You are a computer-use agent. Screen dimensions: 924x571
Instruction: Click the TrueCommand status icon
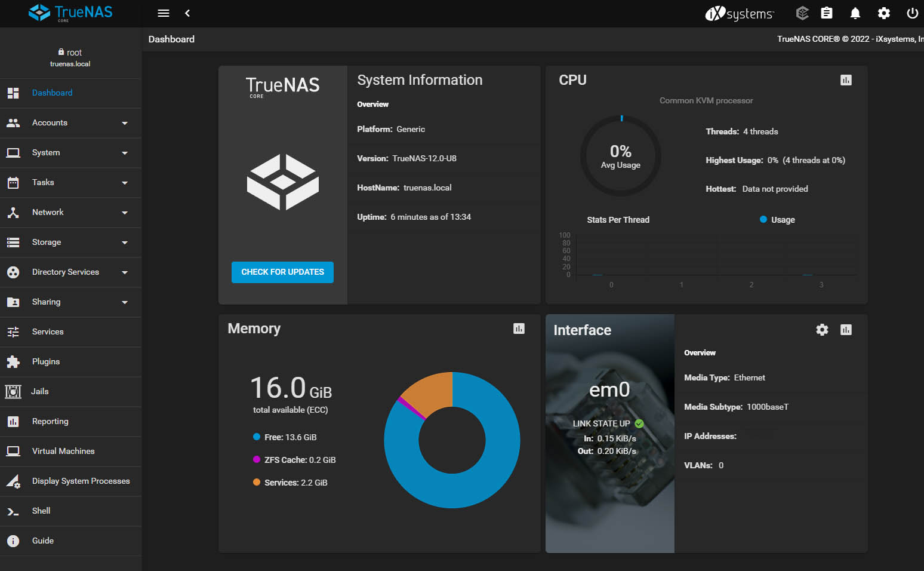802,13
